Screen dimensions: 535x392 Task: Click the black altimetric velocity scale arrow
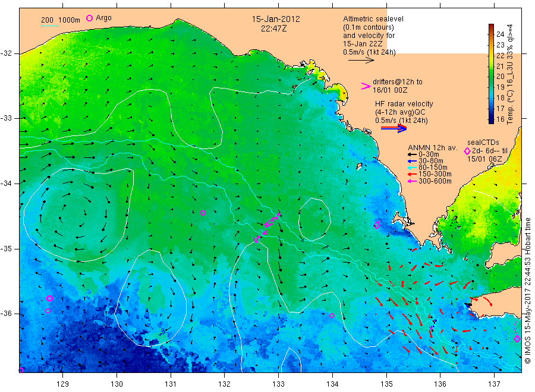361,61
